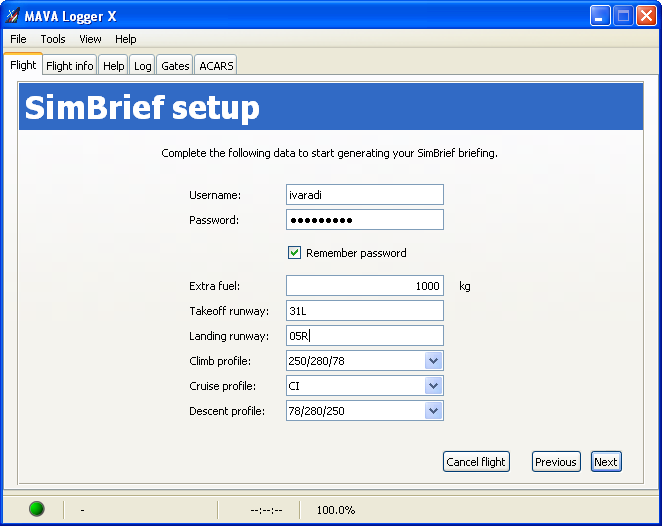This screenshot has height=526, width=662.
Task: Open the View menu
Action: tap(90, 39)
